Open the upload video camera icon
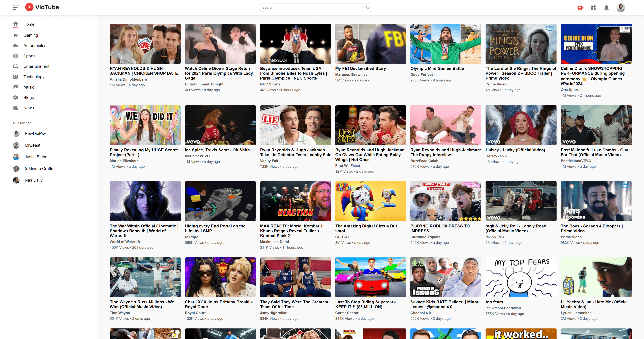644x339 pixels. coord(580,7)
